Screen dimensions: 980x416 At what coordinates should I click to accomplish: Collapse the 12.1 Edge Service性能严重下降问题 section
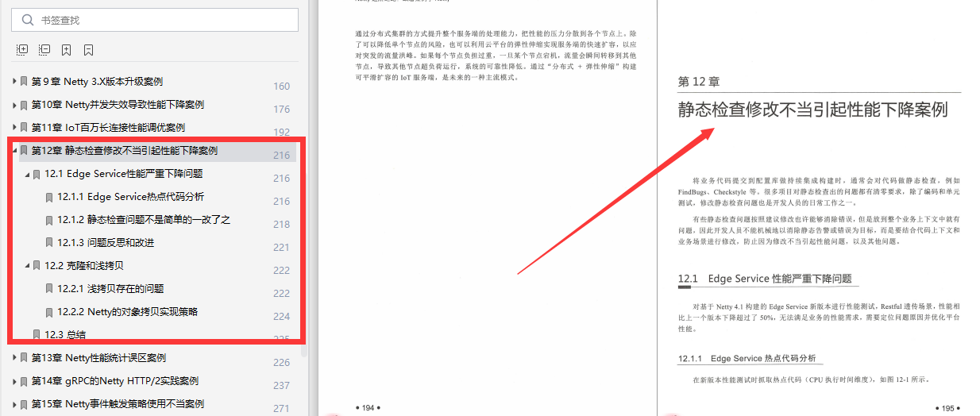(x=27, y=174)
